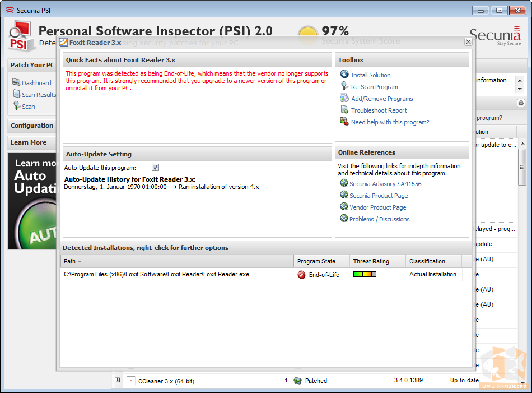Click the Auto-Update history entry text

click(161, 187)
